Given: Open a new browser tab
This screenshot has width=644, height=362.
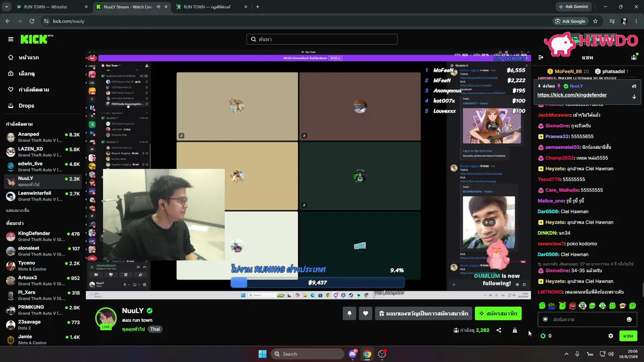Looking at the screenshot, I should point(258,7).
